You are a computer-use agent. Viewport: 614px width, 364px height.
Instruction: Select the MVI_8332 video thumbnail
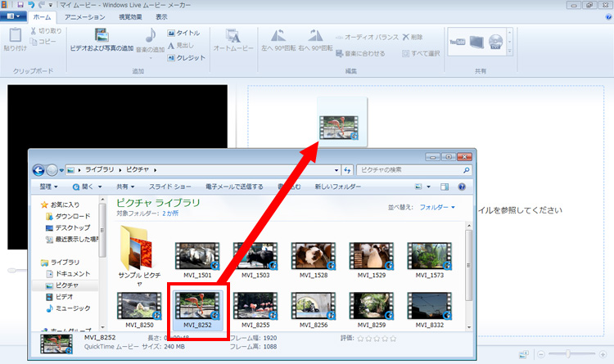(x=429, y=306)
